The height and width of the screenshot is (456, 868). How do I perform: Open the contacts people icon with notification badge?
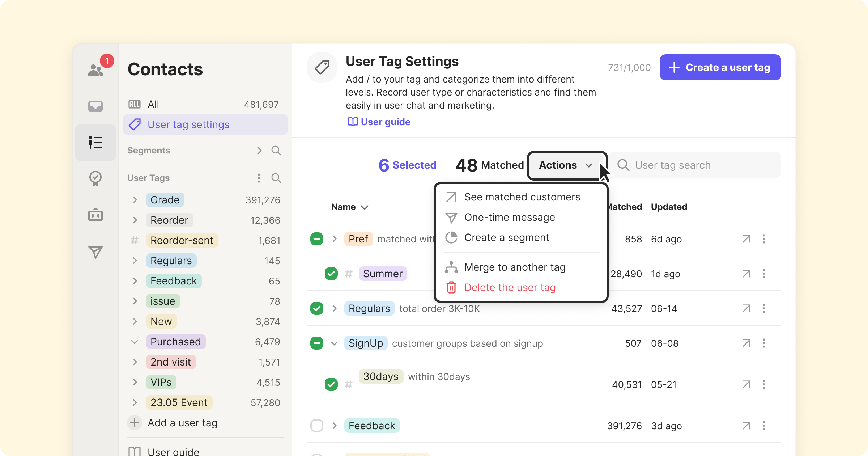(x=96, y=69)
